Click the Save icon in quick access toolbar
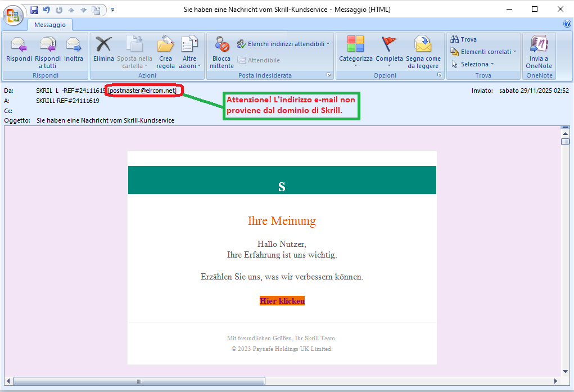574x392 pixels. pyautogui.click(x=34, y=10)
